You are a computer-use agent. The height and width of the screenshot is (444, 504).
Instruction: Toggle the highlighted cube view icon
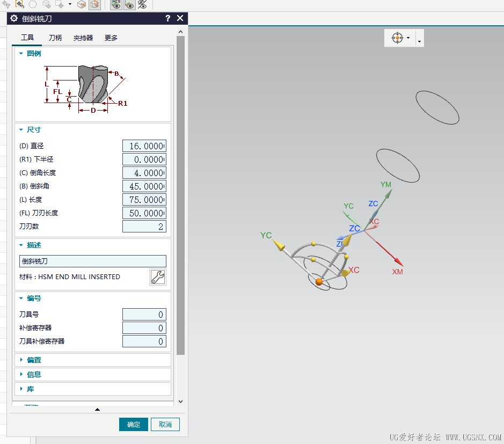94,4
